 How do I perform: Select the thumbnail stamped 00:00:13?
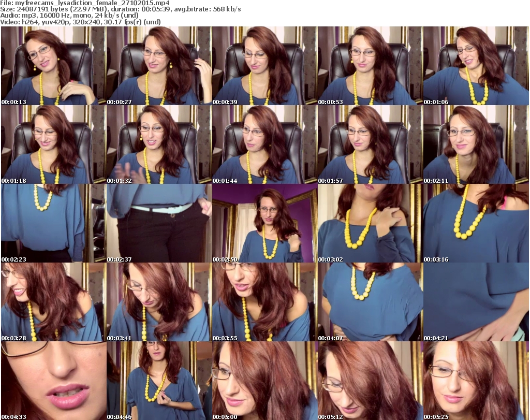coord(53,66)
